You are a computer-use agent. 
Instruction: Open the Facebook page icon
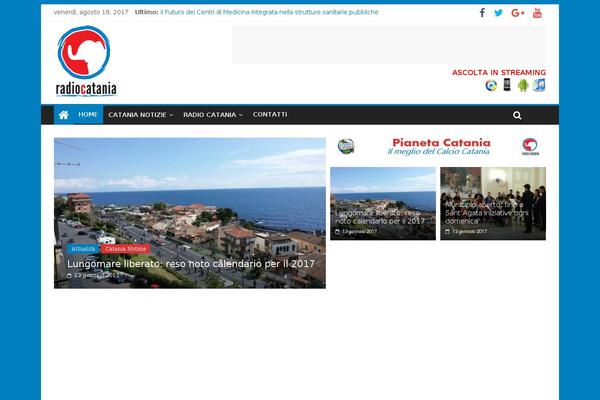(483, 13)
